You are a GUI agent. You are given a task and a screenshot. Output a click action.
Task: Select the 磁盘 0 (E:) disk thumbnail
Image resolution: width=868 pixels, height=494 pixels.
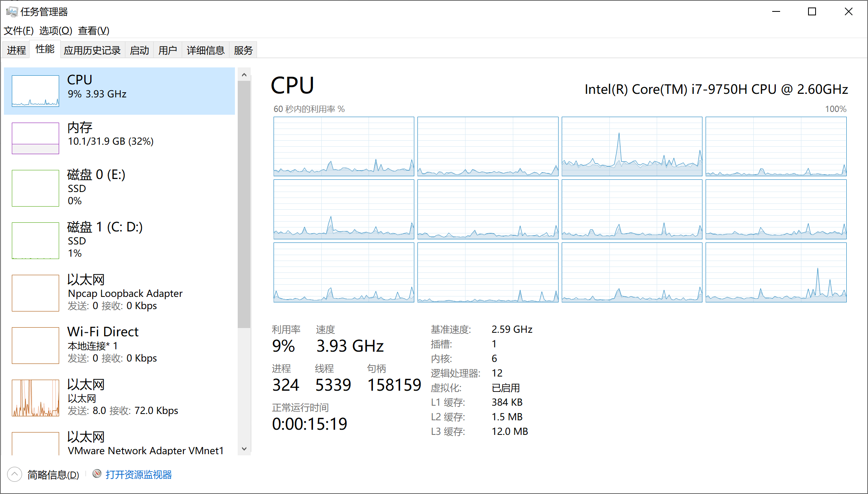tap(35, 188)
